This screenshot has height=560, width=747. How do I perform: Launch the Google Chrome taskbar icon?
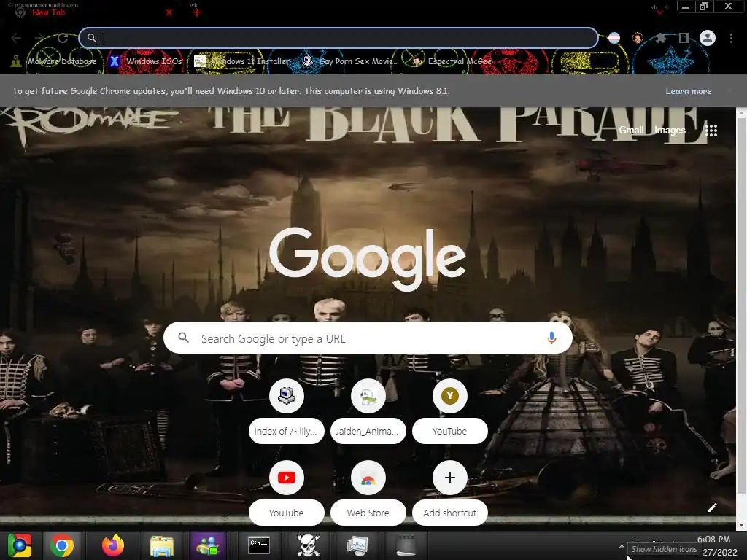pyautogui.click(x=62, y=545)
